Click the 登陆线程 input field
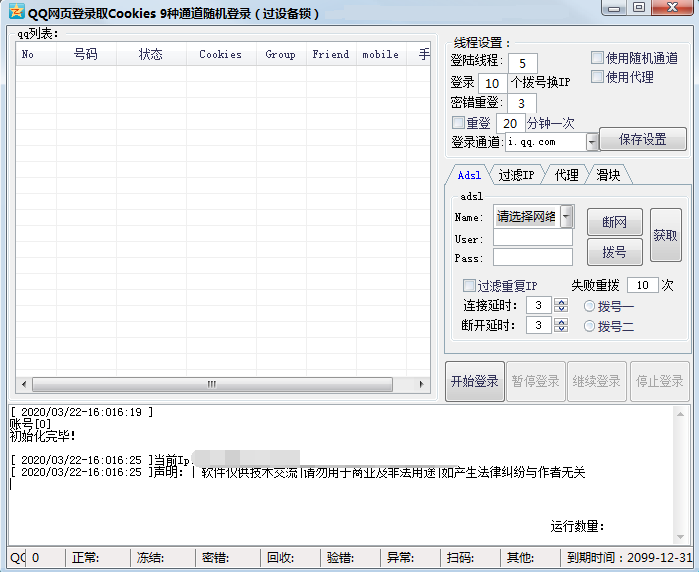The width and height of the screenshot is (699, 572). pos(522,63)
